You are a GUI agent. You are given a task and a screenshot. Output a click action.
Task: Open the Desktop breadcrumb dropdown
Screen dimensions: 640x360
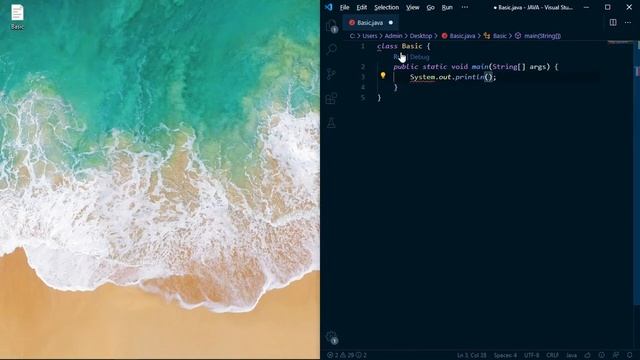click(x=421, y=36)
